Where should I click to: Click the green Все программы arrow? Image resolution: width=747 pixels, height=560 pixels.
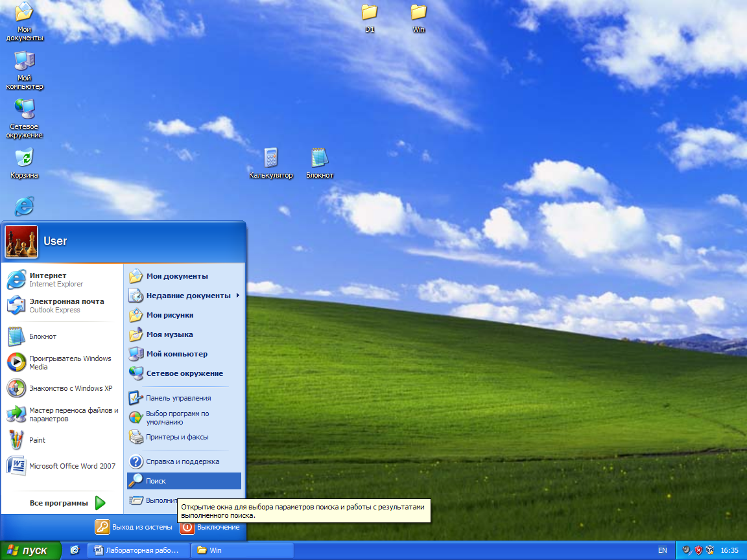tap(100, 503)
